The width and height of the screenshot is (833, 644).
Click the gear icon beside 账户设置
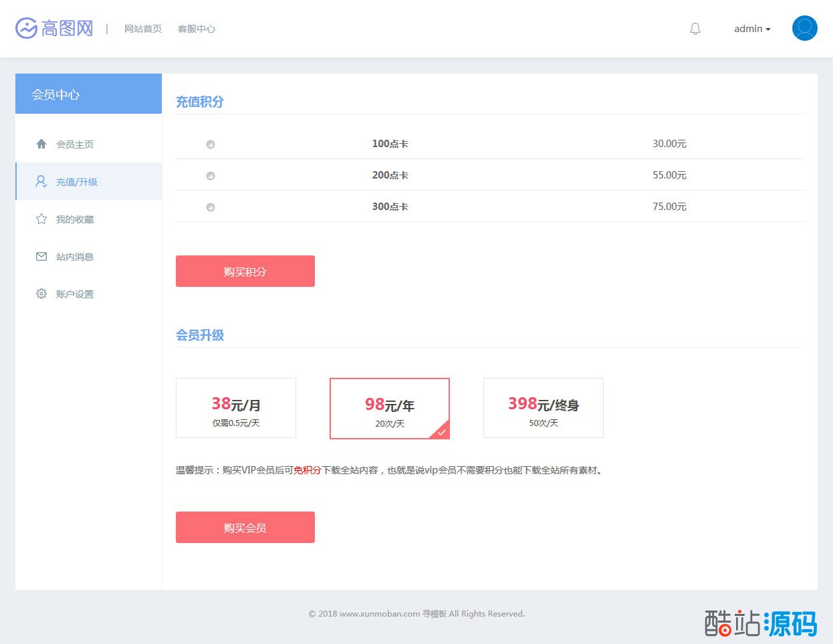click(41, 294)
